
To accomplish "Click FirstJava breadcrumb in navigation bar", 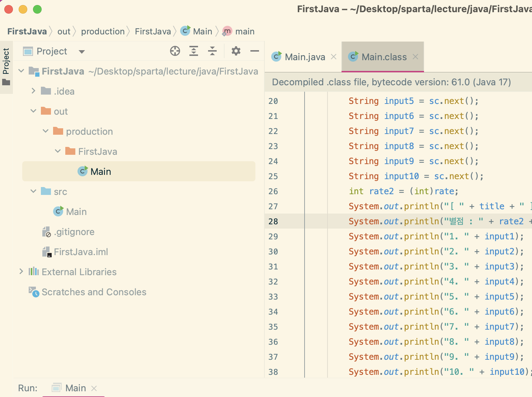I will [x=27, y=32].
